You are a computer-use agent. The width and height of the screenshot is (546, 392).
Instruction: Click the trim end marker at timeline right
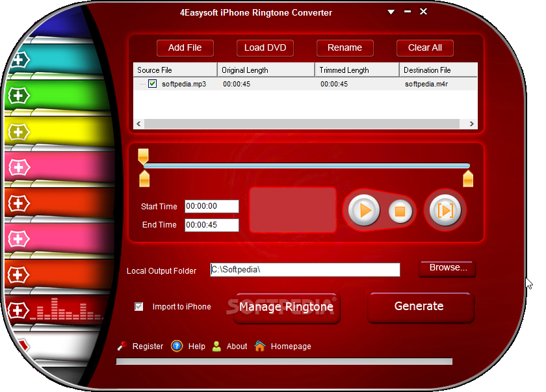(x=468, y=179)
